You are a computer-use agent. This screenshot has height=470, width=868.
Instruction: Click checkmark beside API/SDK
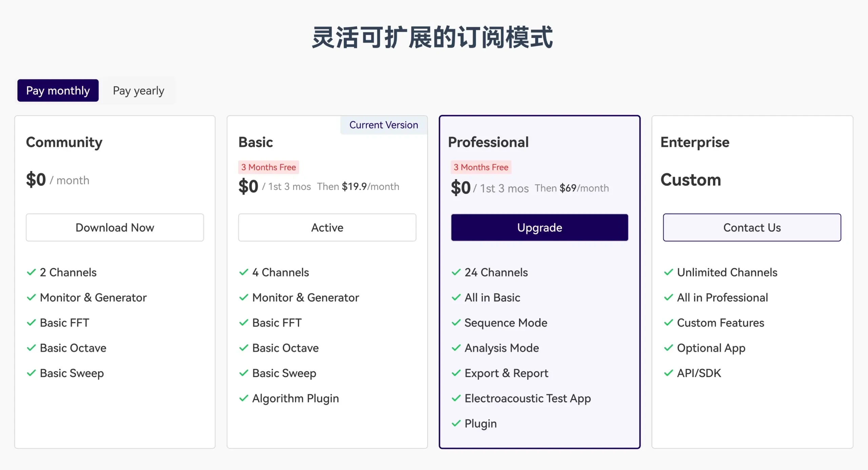[x=668, y=373]
